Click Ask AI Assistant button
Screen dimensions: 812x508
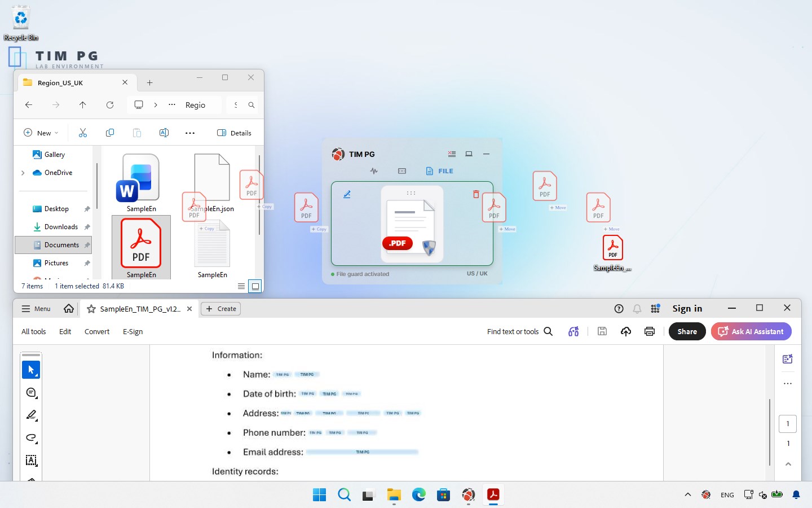(751, 331)
